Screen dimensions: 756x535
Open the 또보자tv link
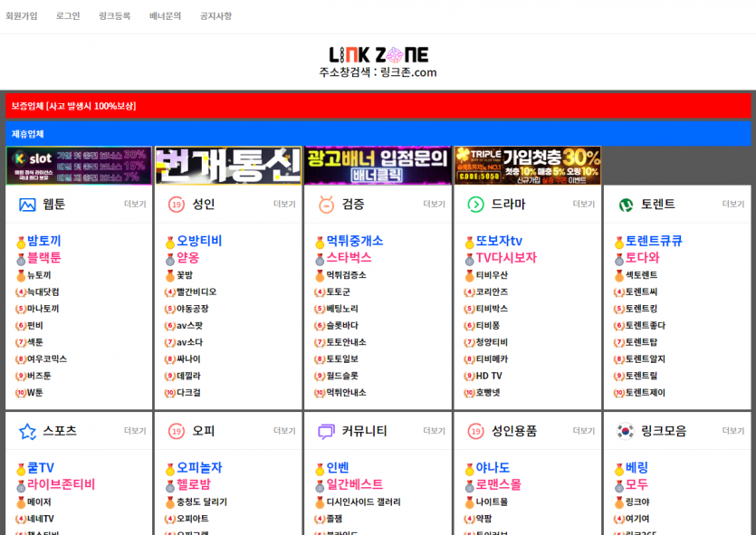coord(499,241)
